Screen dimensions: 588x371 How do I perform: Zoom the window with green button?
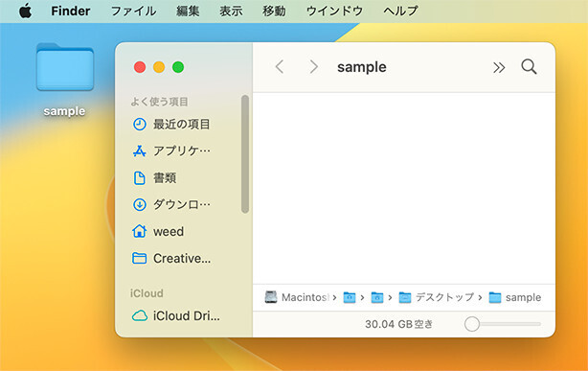click(x=178, y=67)
